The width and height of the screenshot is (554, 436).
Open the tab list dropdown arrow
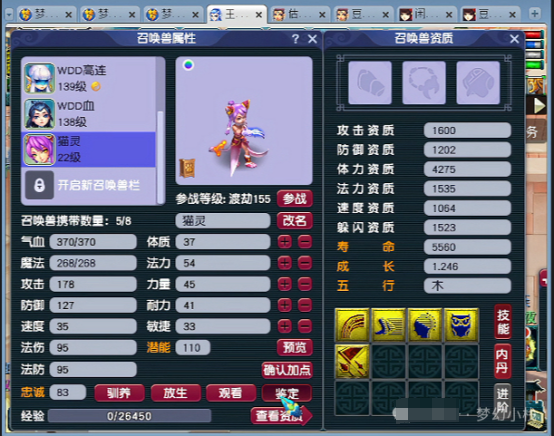pyautogui.click(x=9, y=14)
